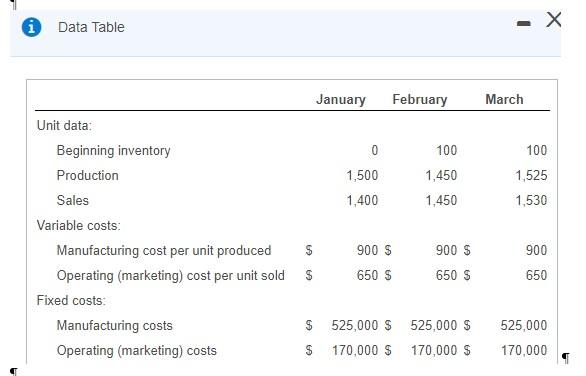Viewport: 586px width, 376px height.
Task: Select the 'Fixed costs:' section label
Action: point(71,301)
